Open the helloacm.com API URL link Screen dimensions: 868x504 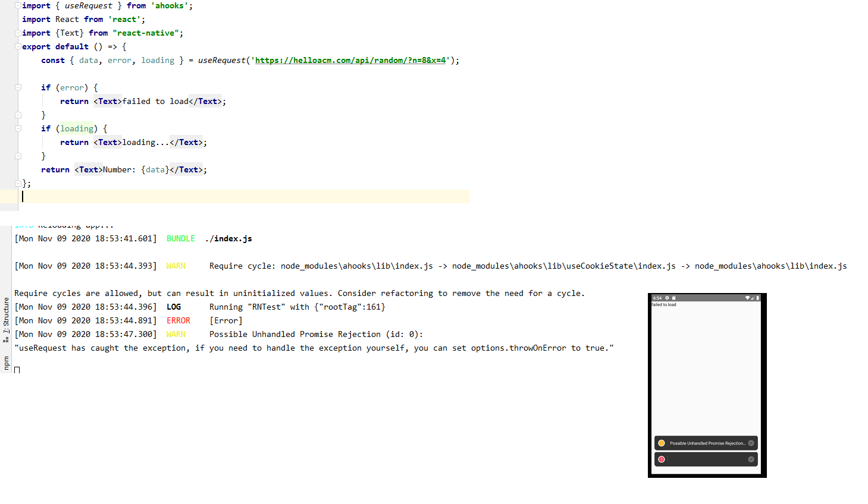tap(350, 60)
